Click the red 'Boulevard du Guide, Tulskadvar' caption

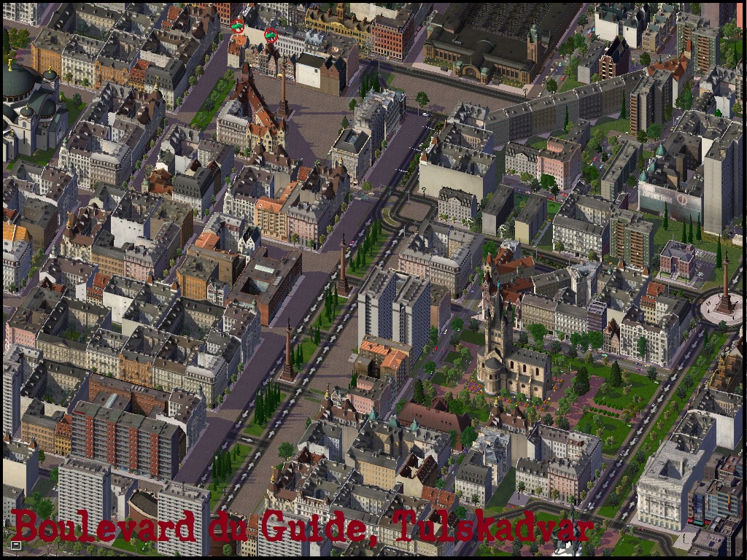click(x=301, y=525)
